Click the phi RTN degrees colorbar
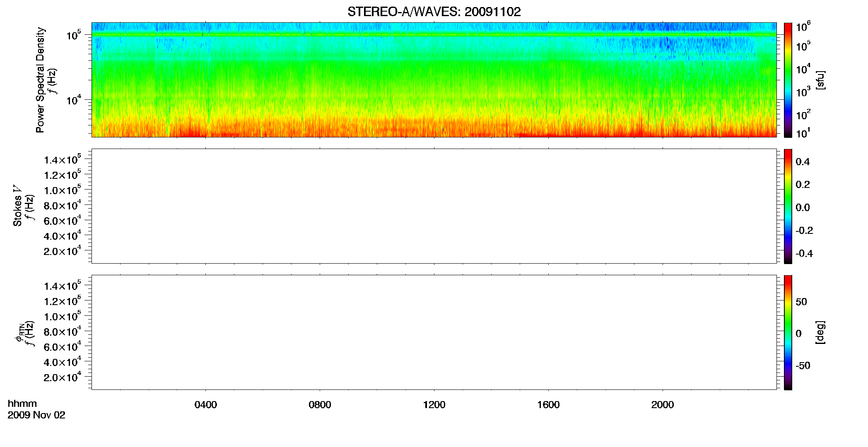 click(788, 332)
